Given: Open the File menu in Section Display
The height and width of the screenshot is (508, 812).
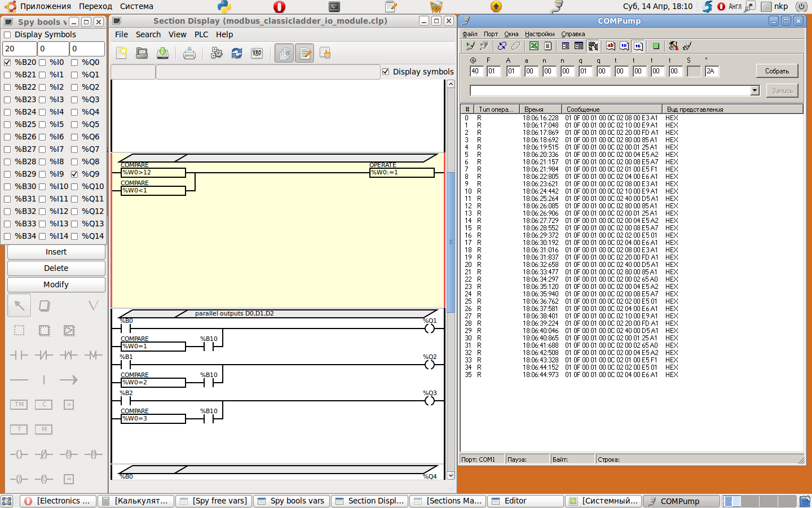Looking at the screenshot, I should pos(122,34).
